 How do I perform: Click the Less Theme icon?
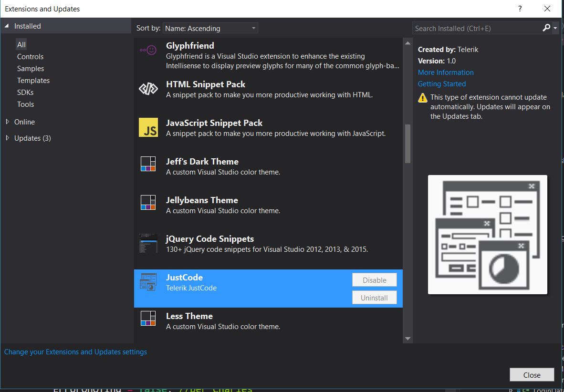coord(148,318)
